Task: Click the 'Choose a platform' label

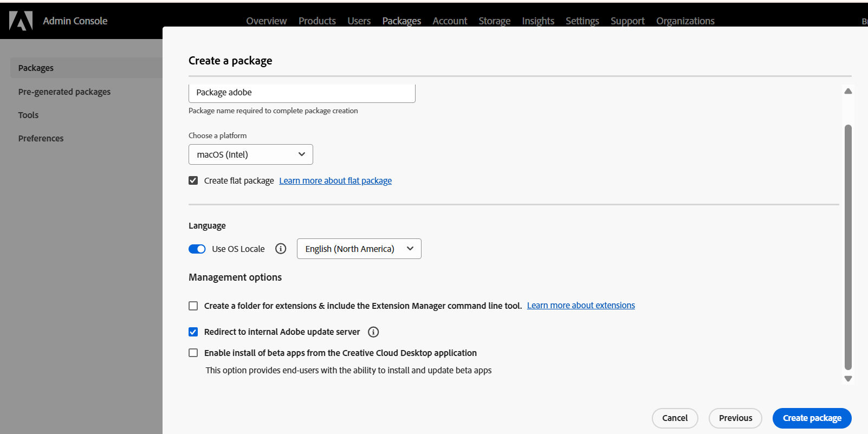Action: click(x=217, y=135)
